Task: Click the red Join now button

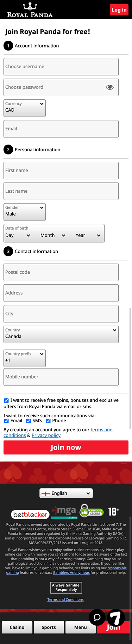Action: tap(66, 447)
